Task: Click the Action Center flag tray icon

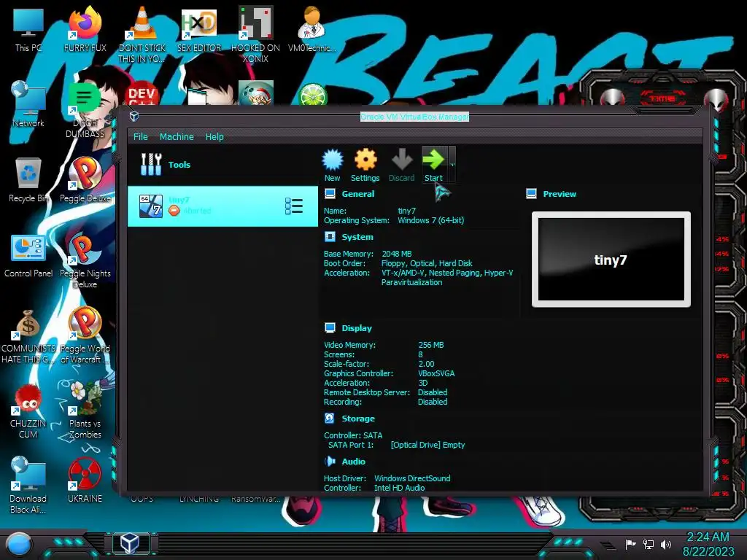Action: (630, 544)
